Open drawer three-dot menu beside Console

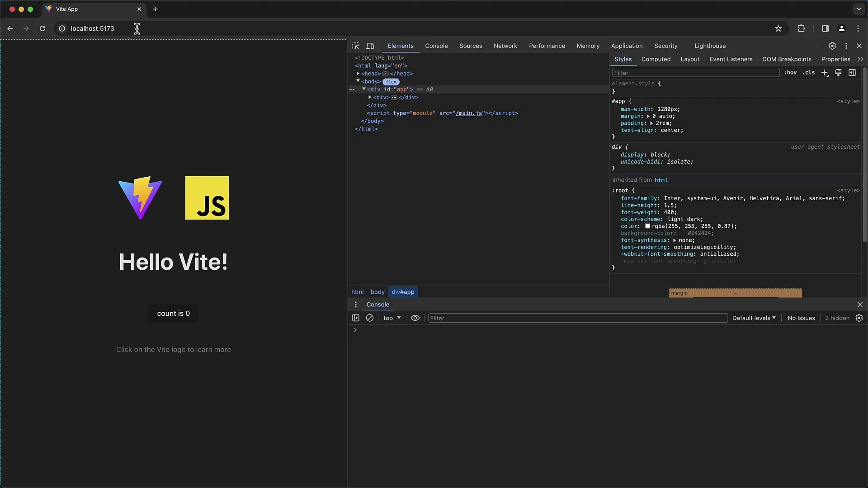coord(356,305)
